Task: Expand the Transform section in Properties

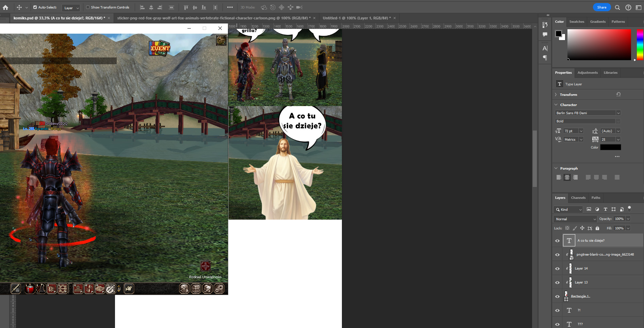Action: point(556,94)
